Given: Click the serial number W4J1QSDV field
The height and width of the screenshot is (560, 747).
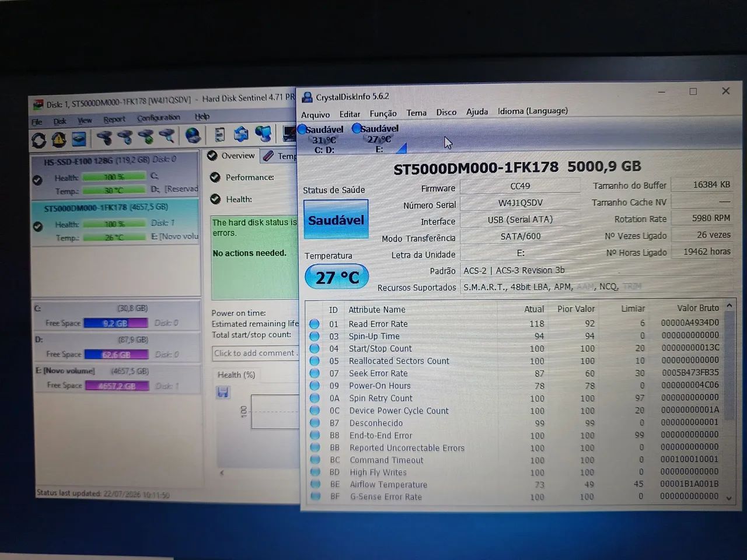Looking at the screenshot, I should point(520,202).
